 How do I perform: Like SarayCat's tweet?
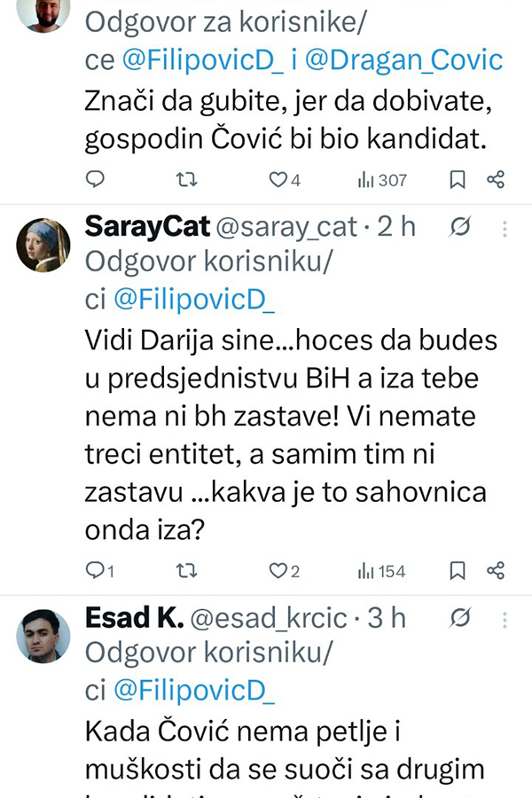[x=278, y=570]
